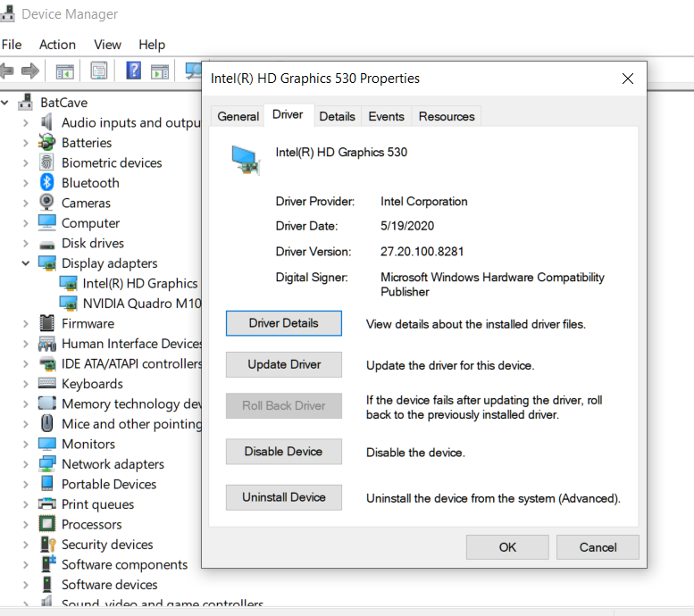Viewport: 694px width, 616px height.
Task: Click the Update Driver button
Action: coord(284,364)
